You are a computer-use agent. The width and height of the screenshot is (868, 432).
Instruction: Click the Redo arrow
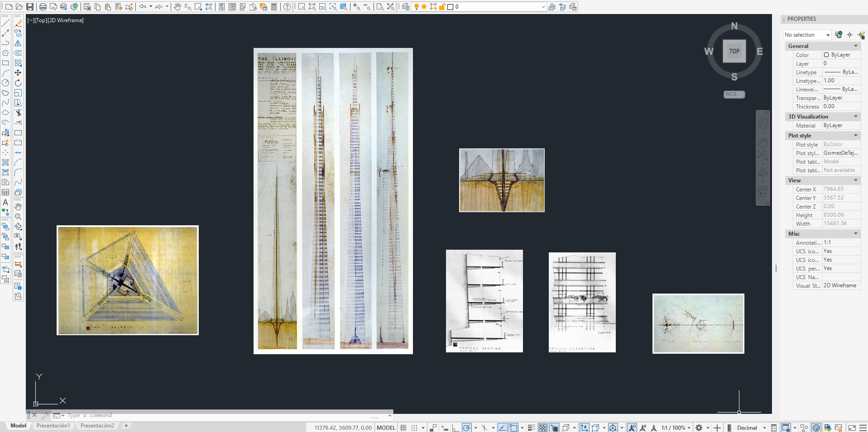[159, 7]
